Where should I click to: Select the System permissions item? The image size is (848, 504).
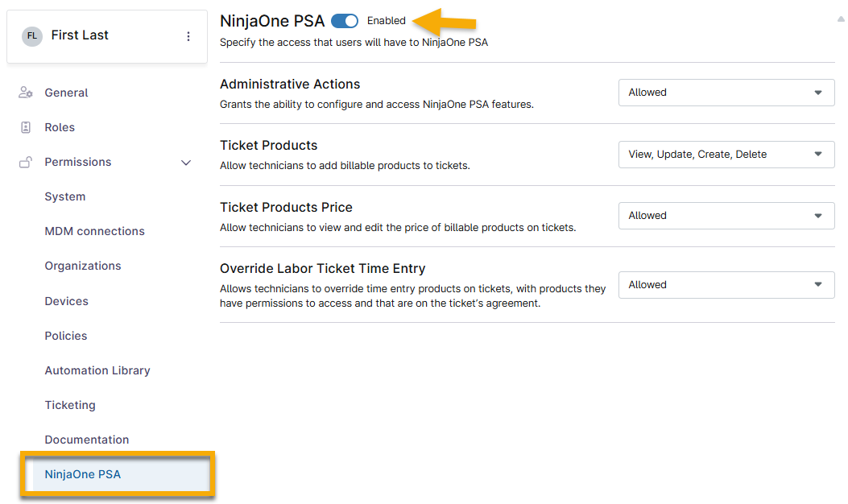point(65,196)
